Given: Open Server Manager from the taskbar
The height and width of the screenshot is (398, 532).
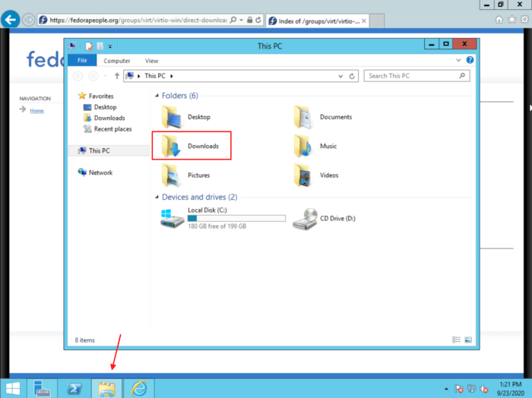Looking at the screenshot, I should pos(42,388).
